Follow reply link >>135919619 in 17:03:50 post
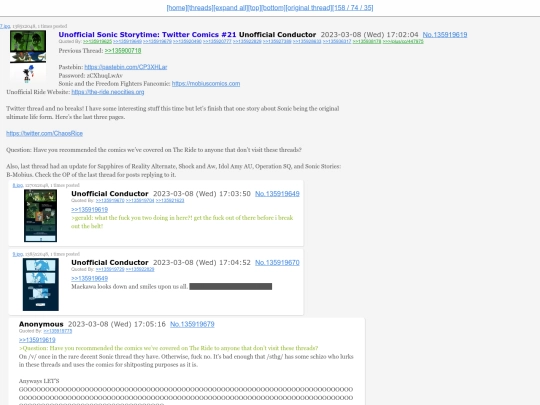Image resolution: width=540 pixels, height=405 pixels. coord(90,210)
